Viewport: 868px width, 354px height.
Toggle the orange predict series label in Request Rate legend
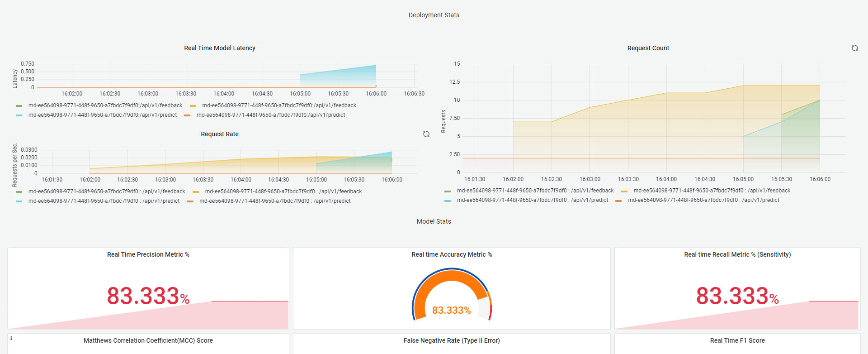tap(275, 201)
